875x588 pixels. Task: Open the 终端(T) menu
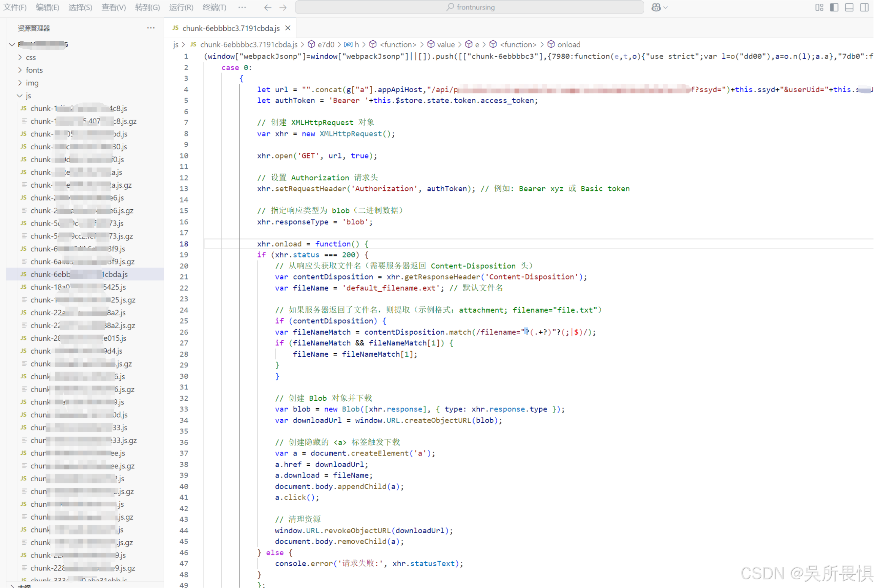(x=215, y=7)
